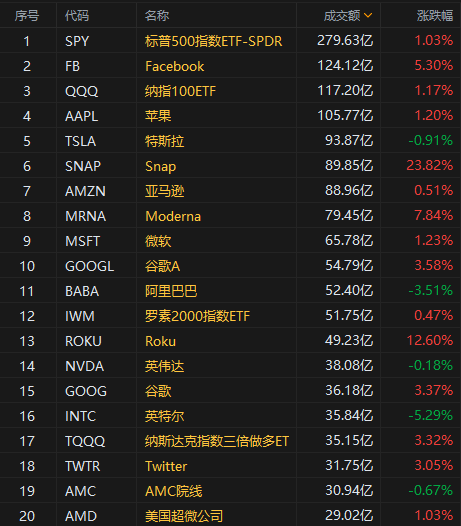461x526 pixels.
Task: Click the 涨跌幅 column header
Action: click(x=435, y=15)
